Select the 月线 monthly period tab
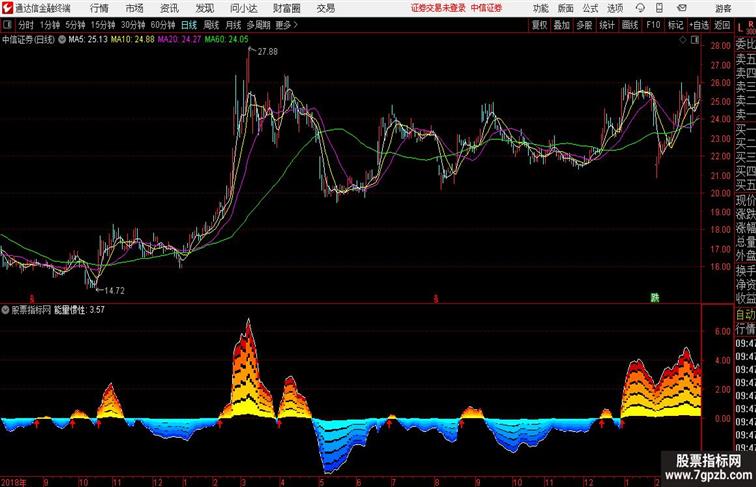This screenshot has width=756, height=487. (233, 25)
